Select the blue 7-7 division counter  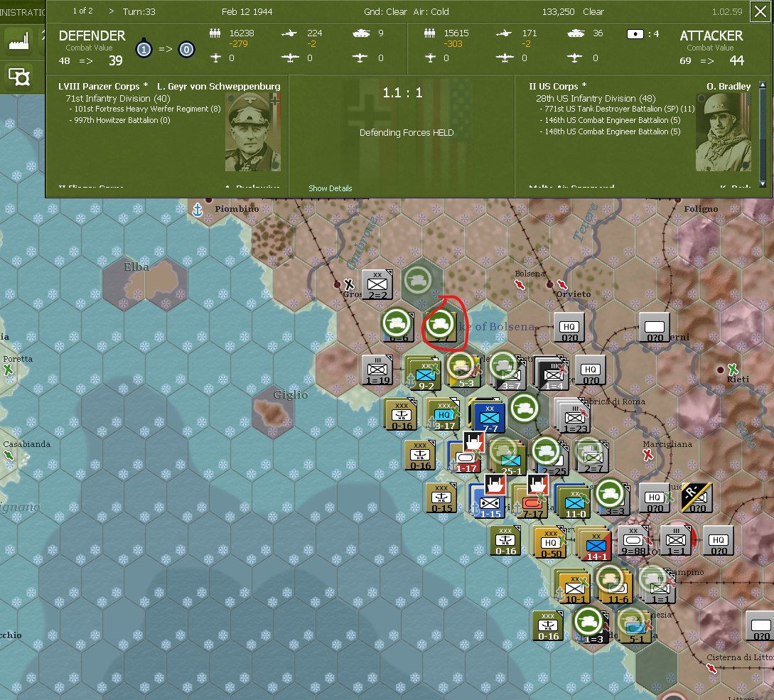point(489,417)
